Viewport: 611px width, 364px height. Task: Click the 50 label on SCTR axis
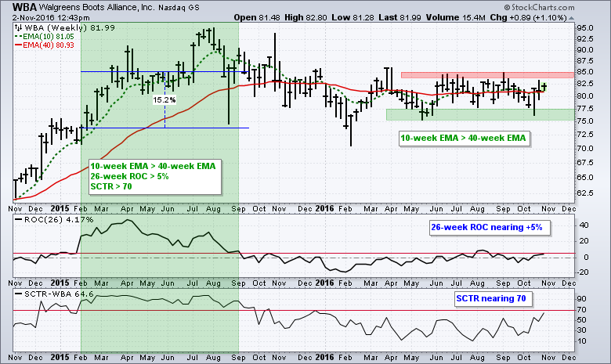[582, 320]
